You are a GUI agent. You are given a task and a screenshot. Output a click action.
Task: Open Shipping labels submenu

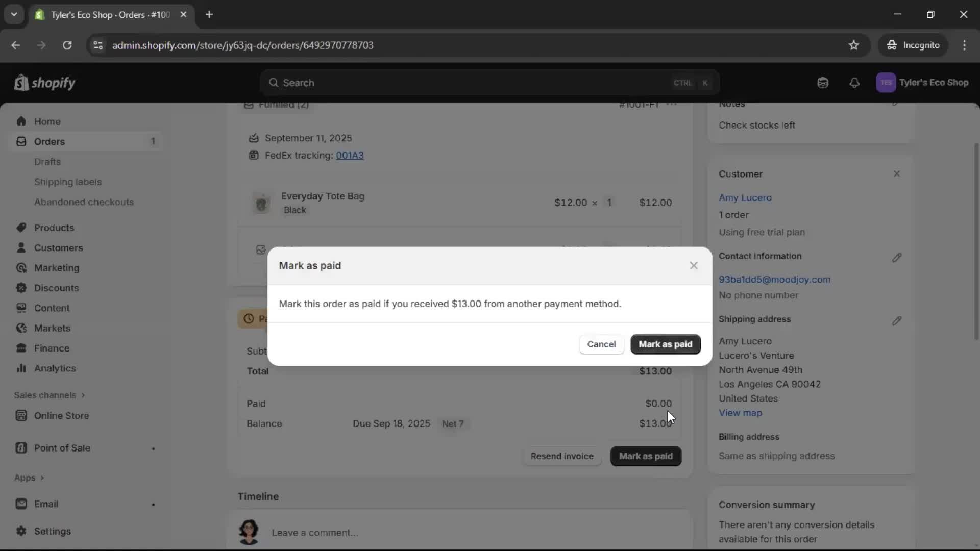[68, 182]
